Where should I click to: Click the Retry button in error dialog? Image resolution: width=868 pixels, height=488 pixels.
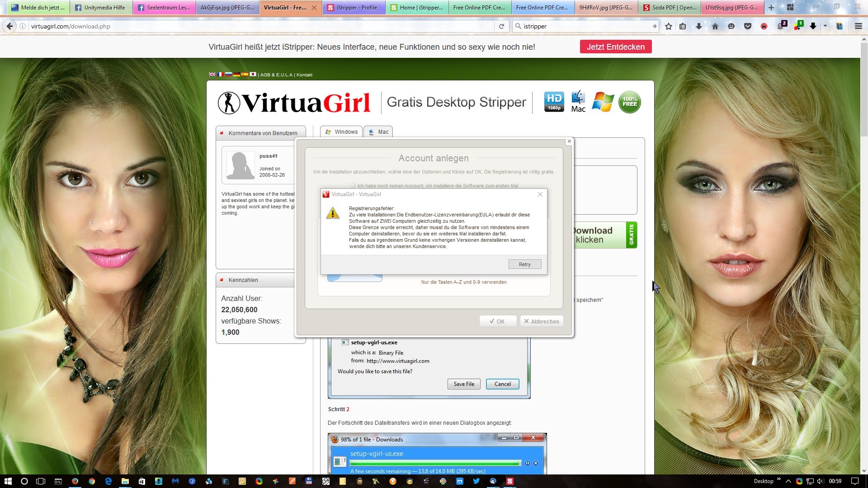click(x=524, y=264)
